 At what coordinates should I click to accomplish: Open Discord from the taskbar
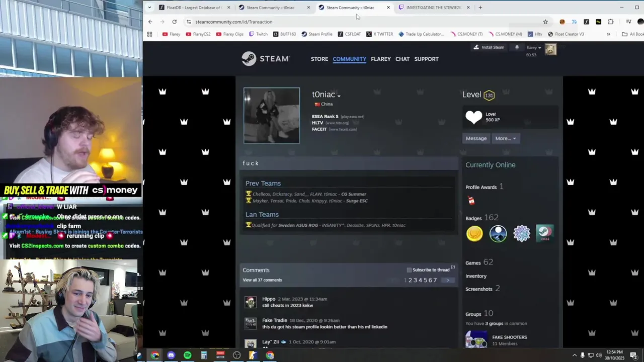(171, 355)
